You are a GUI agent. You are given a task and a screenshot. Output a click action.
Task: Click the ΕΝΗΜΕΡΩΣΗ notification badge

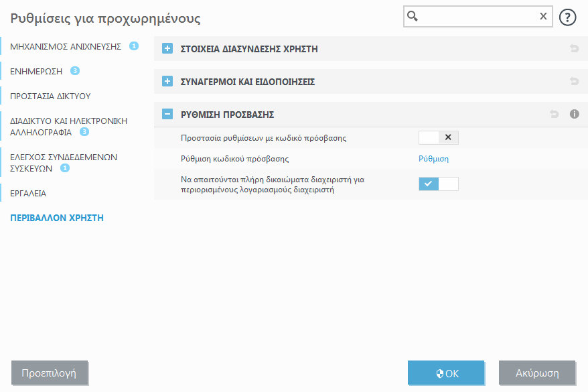pos(76,70)
